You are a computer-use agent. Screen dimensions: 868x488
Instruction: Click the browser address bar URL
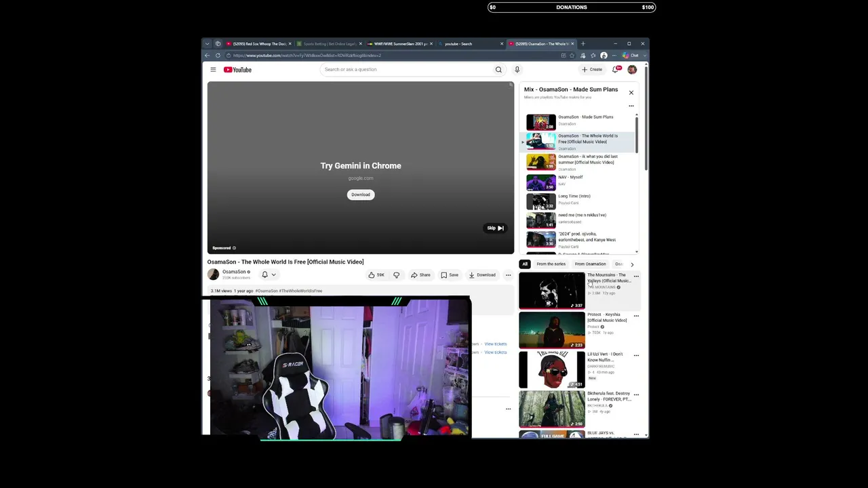[x=307, y=56]
